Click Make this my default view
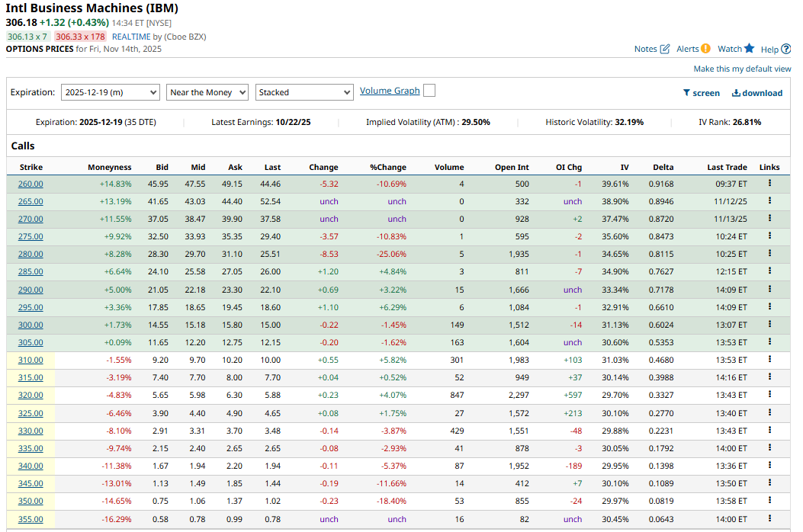Image resolution: width=803 pixels, height=532 pixels. 742,69
